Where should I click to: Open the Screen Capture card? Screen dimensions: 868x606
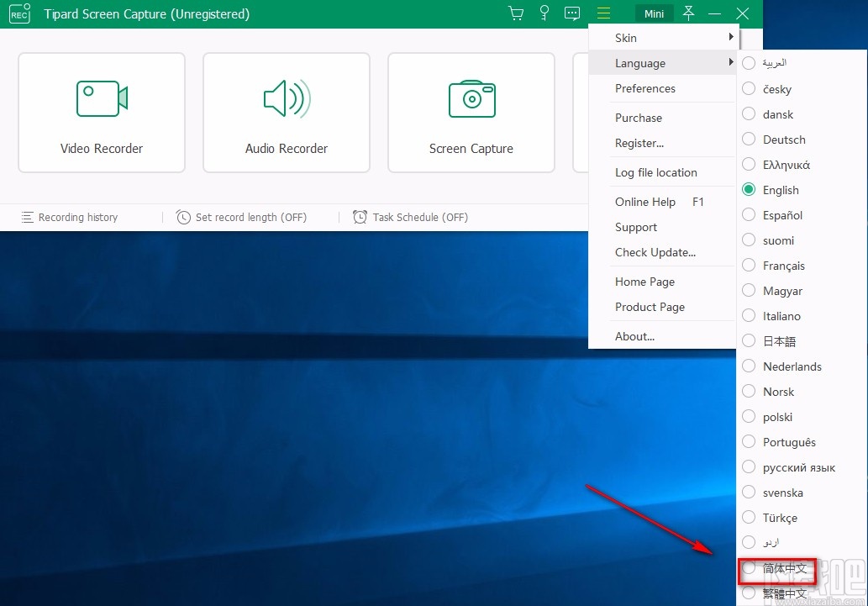tap(471, 113)
